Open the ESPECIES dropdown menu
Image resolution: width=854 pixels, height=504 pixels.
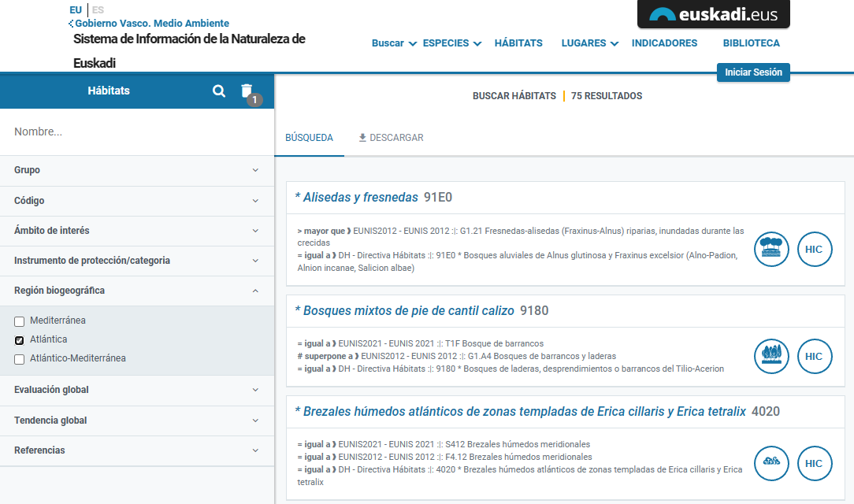(451, 43)
